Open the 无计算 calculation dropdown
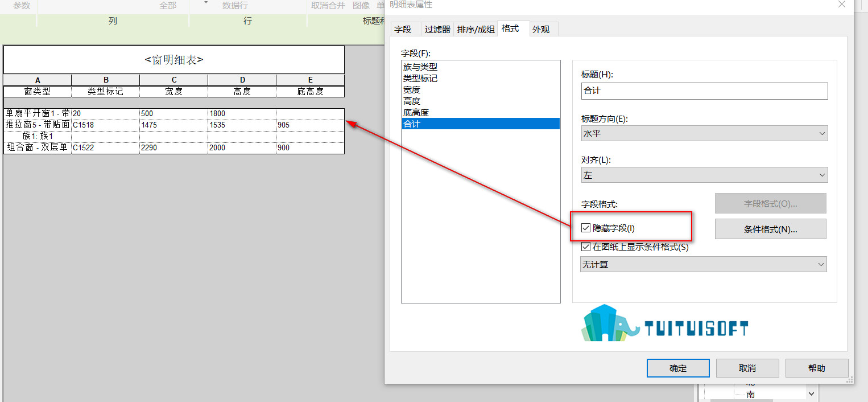Viewport: 868px width, 402px height. point(704,264)
